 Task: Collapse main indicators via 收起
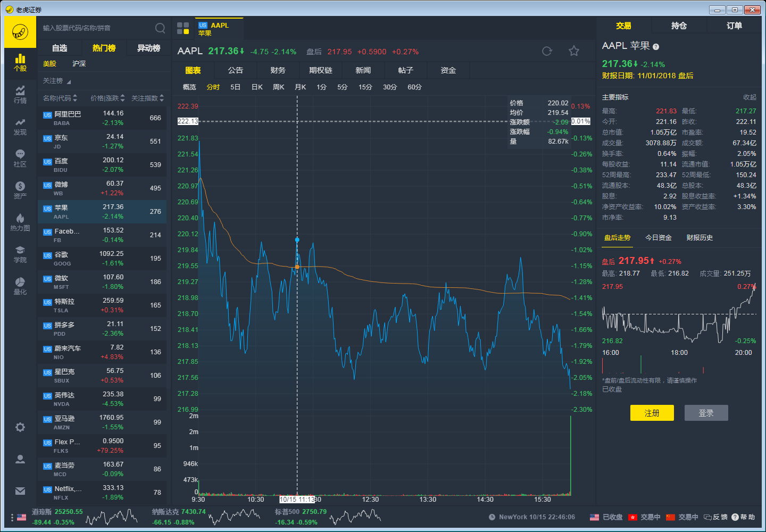tap(750, 97)
